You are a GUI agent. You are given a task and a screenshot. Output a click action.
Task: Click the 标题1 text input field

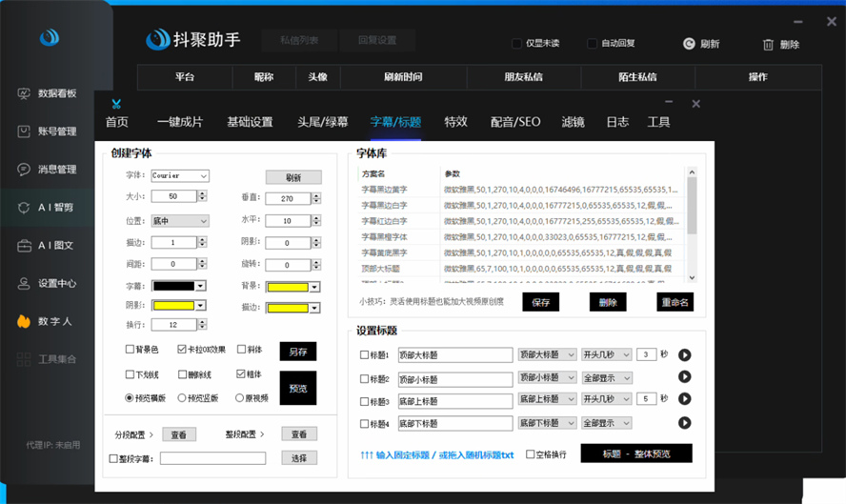point(455,354)
